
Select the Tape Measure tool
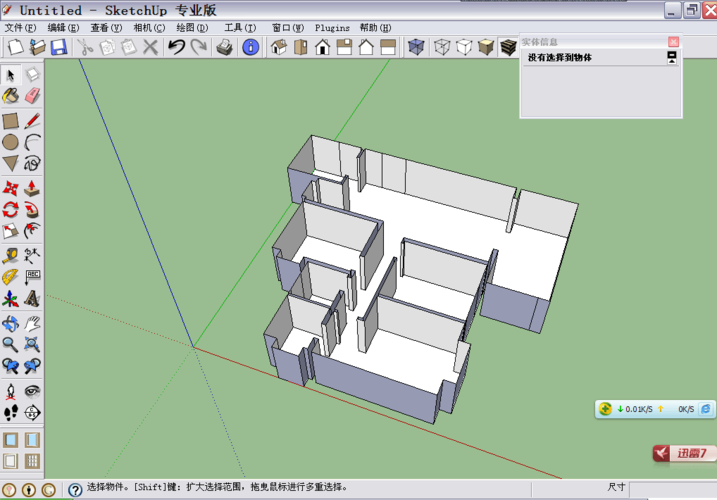coord(10,255)
